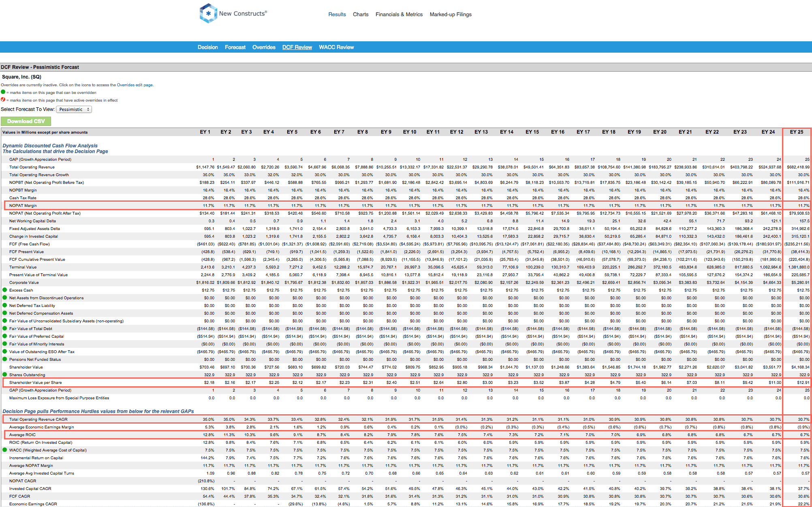Click the Square, Inc. (SQ) title
This screenshot has height=507, width=812.
tap(21, 77)
